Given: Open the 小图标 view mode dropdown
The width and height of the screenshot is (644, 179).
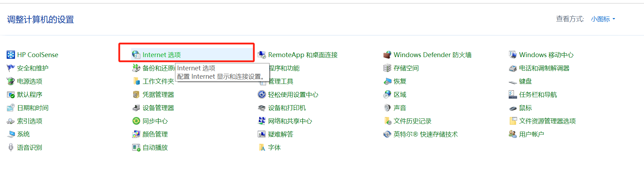Looking at the screenshot, I should click(603, 19).
